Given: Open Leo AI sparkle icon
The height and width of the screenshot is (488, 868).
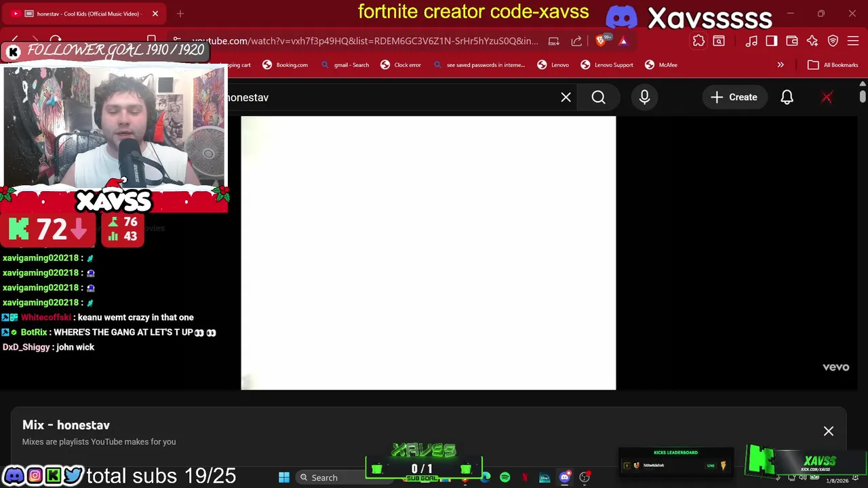Looking at the screenshot, I should (812, 41).
